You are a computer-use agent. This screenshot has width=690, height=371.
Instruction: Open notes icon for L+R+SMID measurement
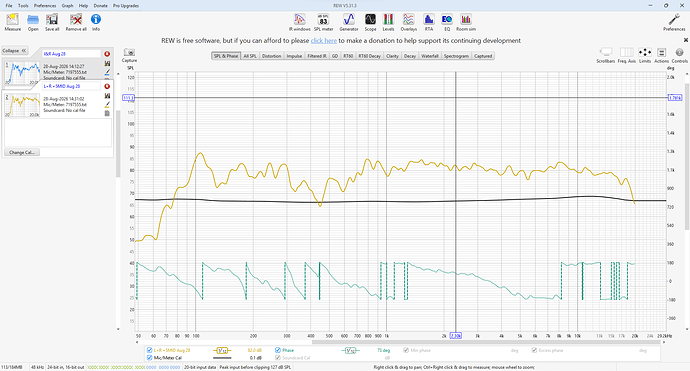point(107,114)
